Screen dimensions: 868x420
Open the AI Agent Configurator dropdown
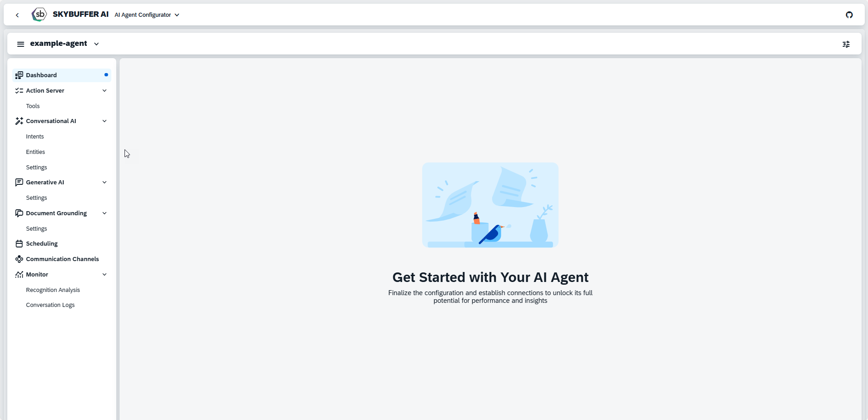click(147, 15)
